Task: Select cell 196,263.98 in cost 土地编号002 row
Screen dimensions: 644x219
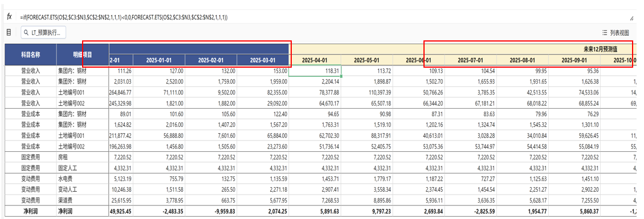Action: [x=120, y=146]
